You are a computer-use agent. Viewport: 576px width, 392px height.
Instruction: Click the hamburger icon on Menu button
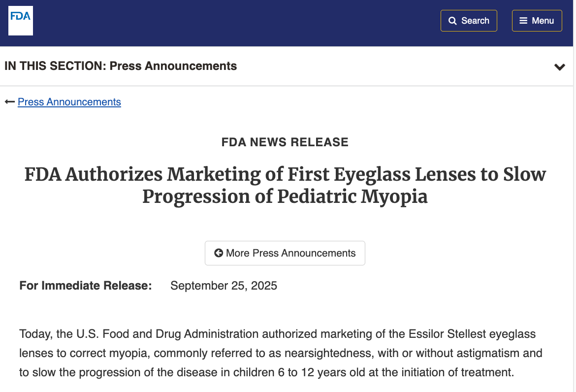tap(523, 21)
